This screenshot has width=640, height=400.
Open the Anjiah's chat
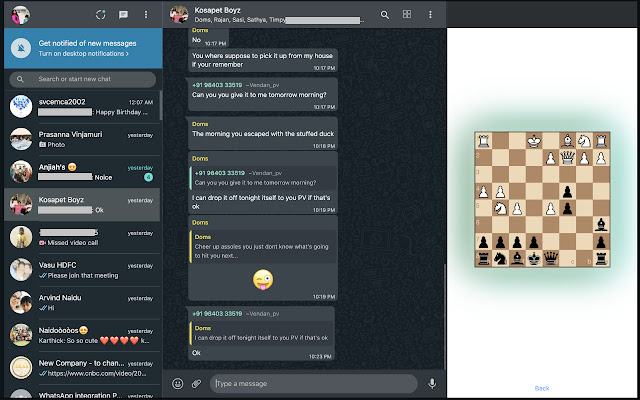tap(83, 172)
